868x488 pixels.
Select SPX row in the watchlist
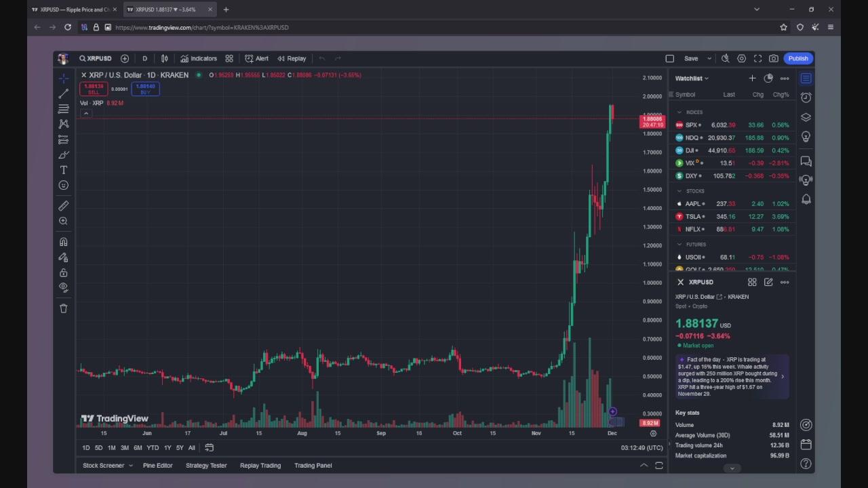point(733,125)
